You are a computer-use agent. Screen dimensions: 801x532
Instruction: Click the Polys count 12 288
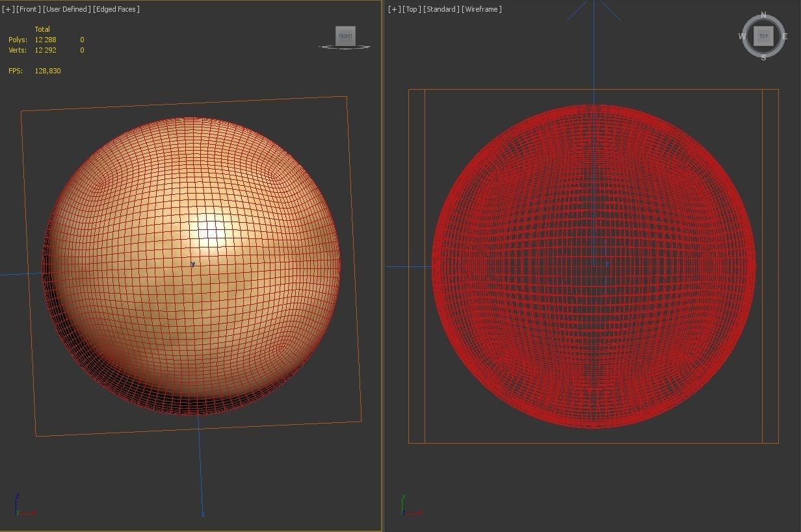pos(46,40)
